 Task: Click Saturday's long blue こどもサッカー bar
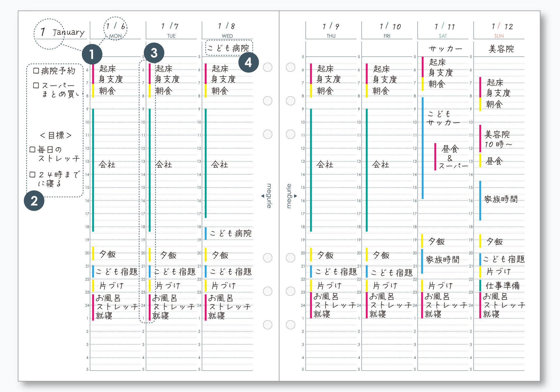[423, 148]
